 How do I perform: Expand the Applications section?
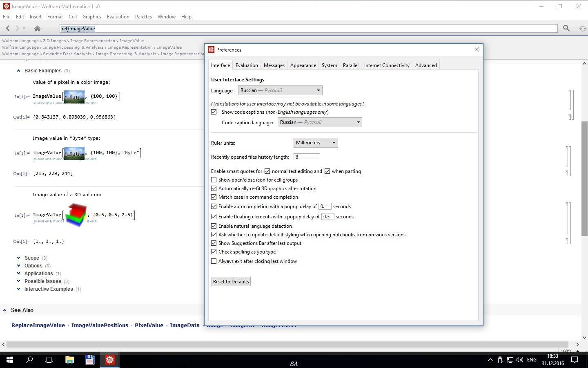coord(18,273)
